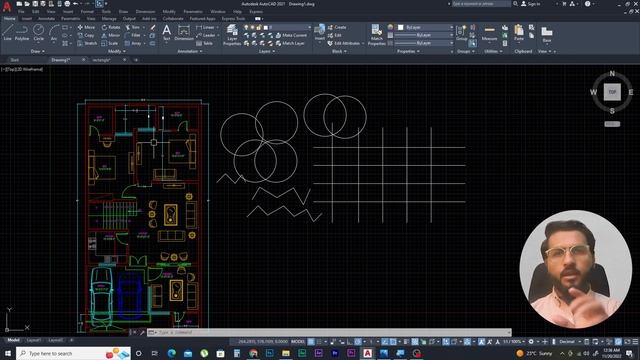Expand the Annotation panel
This screenshot has height=360, width=640.
[190, 51]
